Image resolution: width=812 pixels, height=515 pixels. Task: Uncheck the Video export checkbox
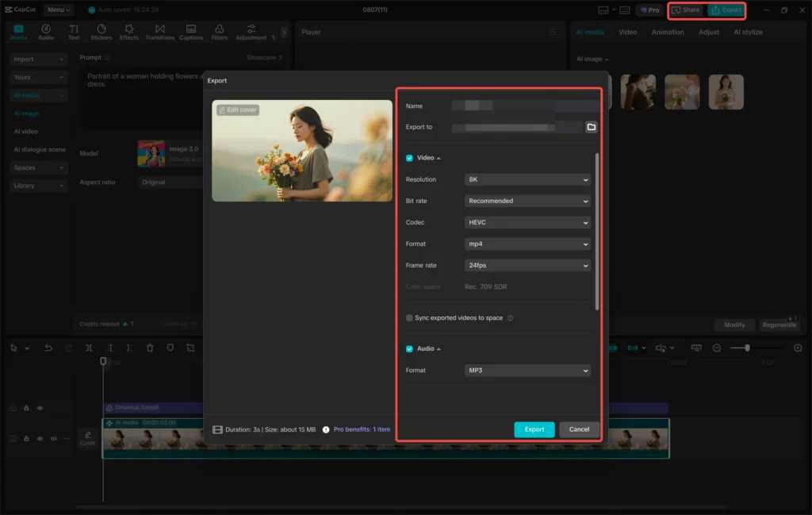409,158
